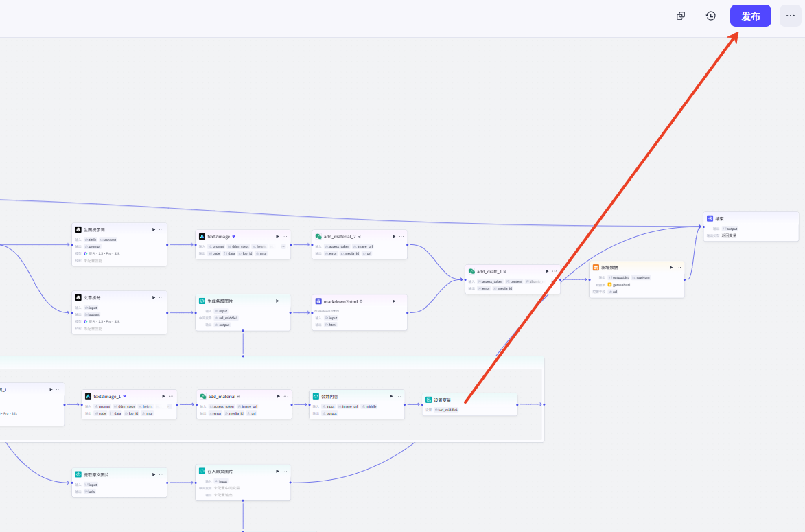Open more options on 生图提示词 node
805x532 pixels.
tap(161, 229)
